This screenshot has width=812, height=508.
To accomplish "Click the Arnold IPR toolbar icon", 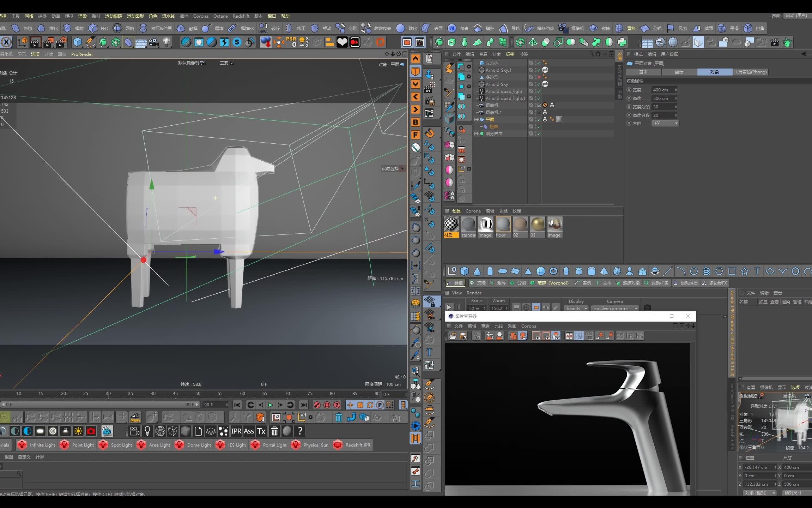I will (x=236, y=431).
